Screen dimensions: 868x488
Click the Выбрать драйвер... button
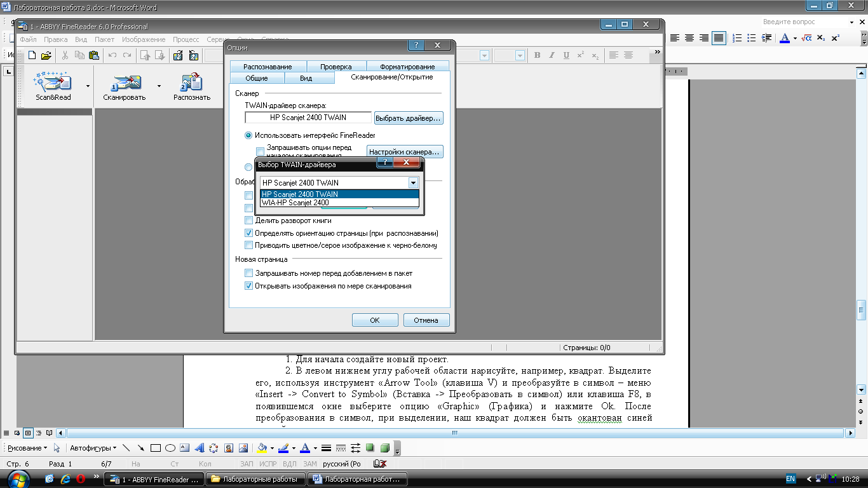click(408, 118)
